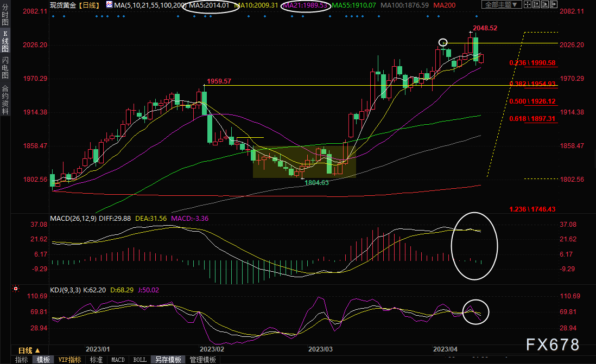Click the MA21:1989.53 value label

[x=305, y=5]
